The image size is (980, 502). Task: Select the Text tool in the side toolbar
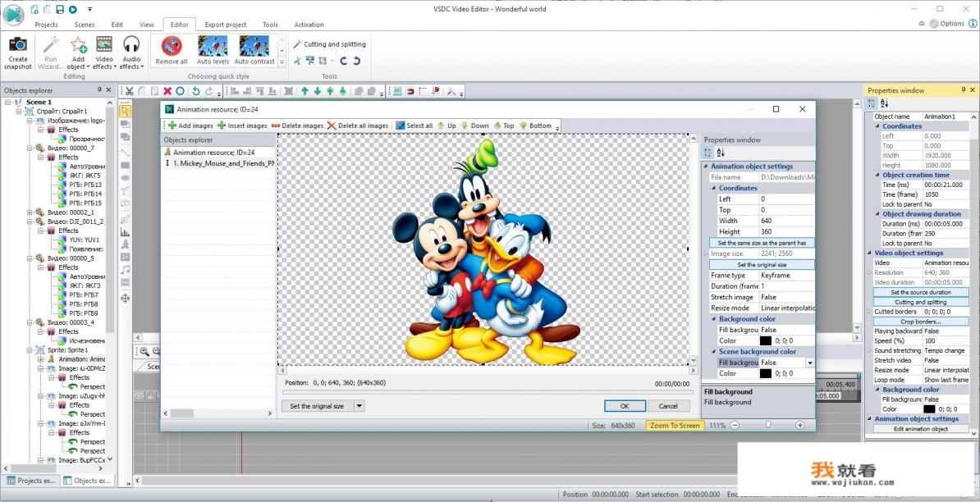(125, 190)
